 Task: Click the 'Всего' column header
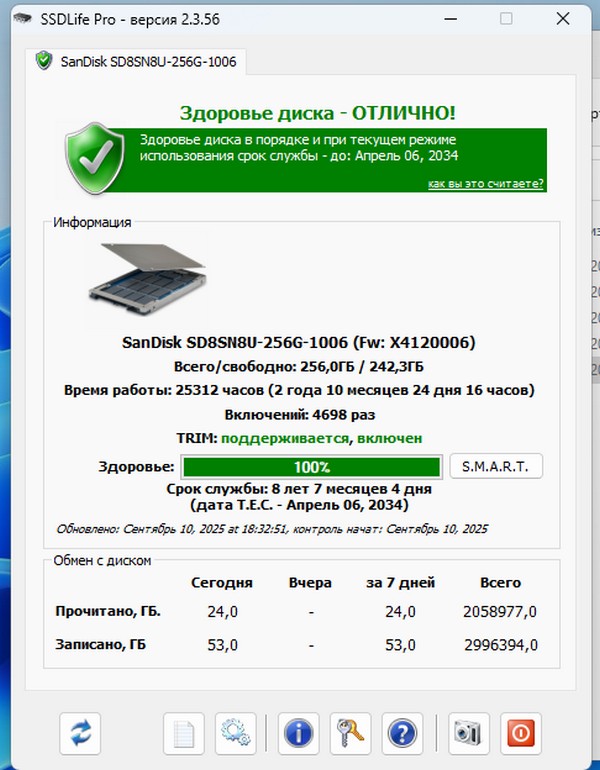[500, 582]
